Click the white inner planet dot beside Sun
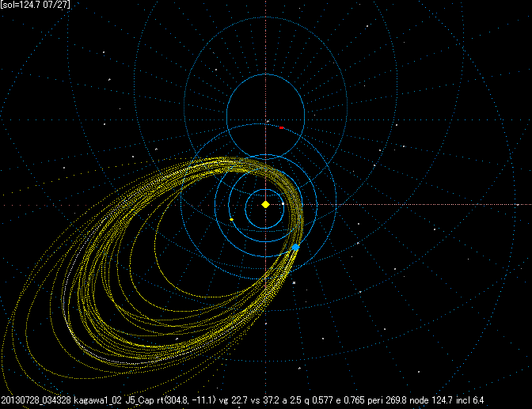This screenshot has height=409, width=532. coord(283,204)
